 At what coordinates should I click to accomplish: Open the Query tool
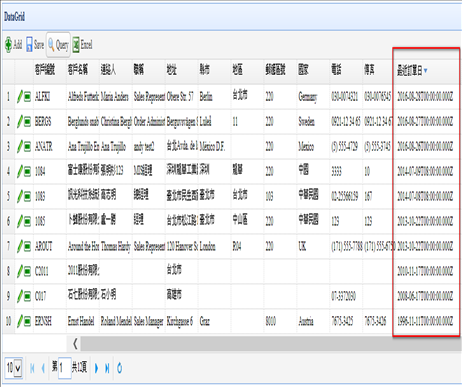(x=58, y=44)
